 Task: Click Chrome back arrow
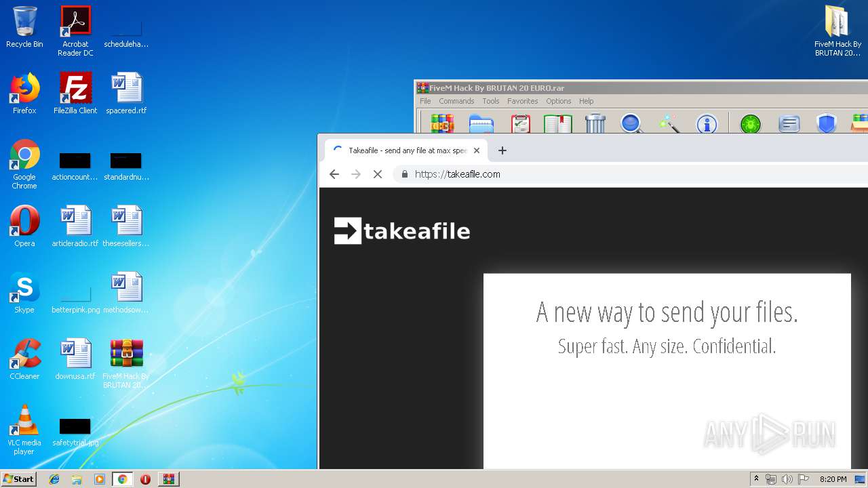[334, 174]
